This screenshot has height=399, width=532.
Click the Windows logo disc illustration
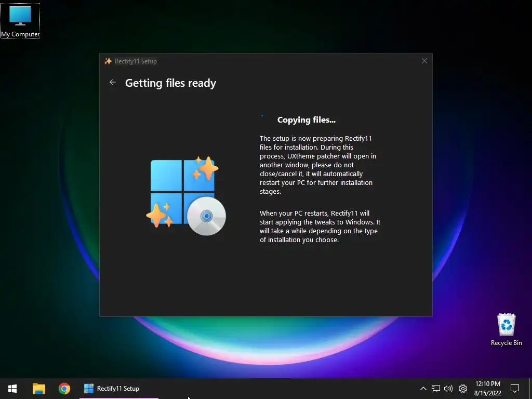(186, 196)
